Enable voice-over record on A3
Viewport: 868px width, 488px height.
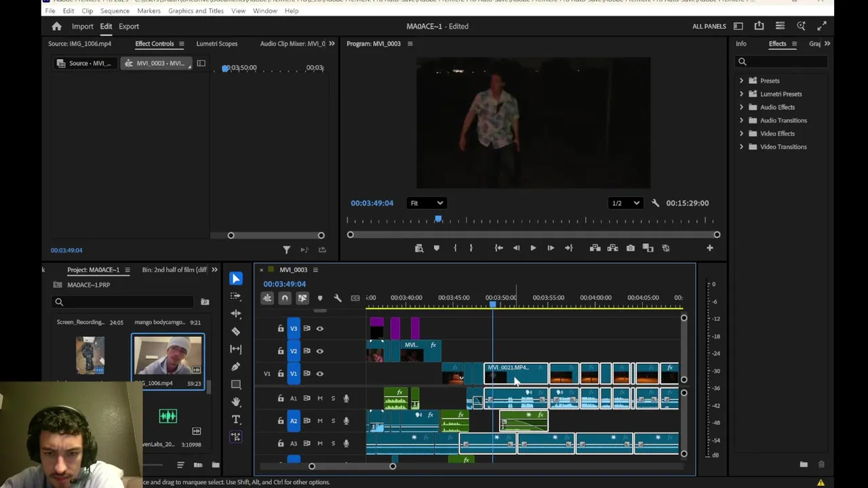tap(346, 443)
